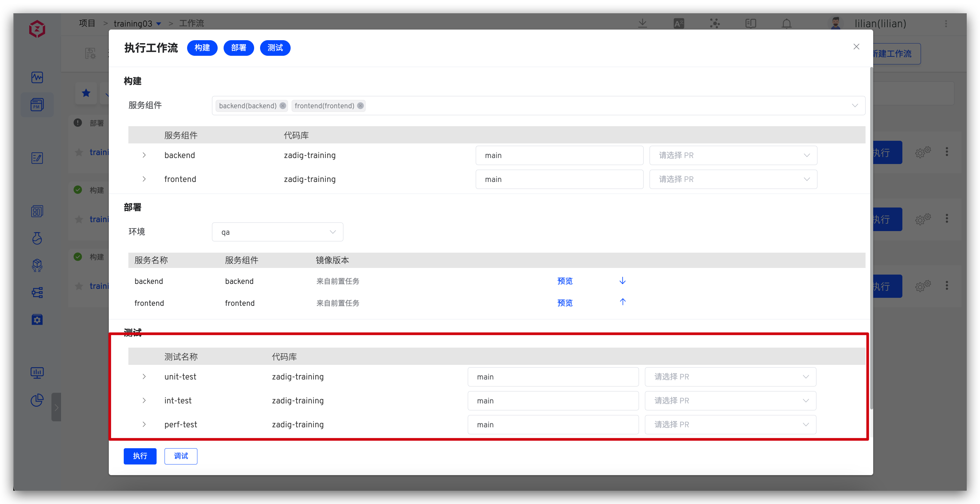The width and height of the screenshot is (980, 504).
Task: Open the delivery package sidebar icon
Action: point(37,265)
